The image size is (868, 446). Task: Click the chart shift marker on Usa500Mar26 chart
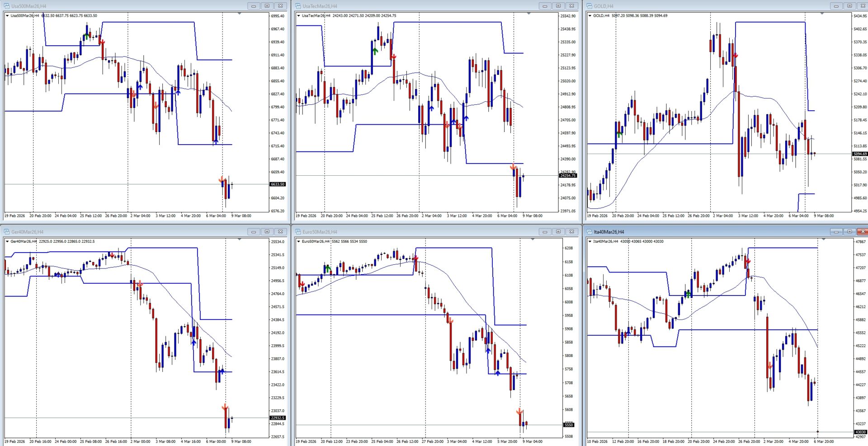click(x=239, y=14)
